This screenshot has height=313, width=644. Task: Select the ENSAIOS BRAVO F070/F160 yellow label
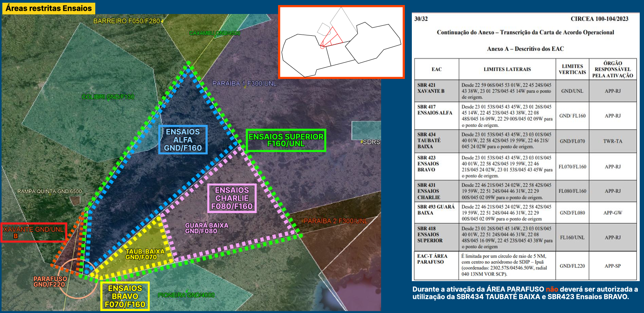tap(125, 296)
